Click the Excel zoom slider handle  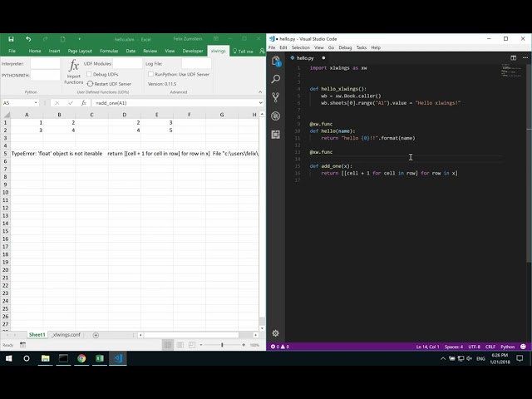tap(222, 345)
